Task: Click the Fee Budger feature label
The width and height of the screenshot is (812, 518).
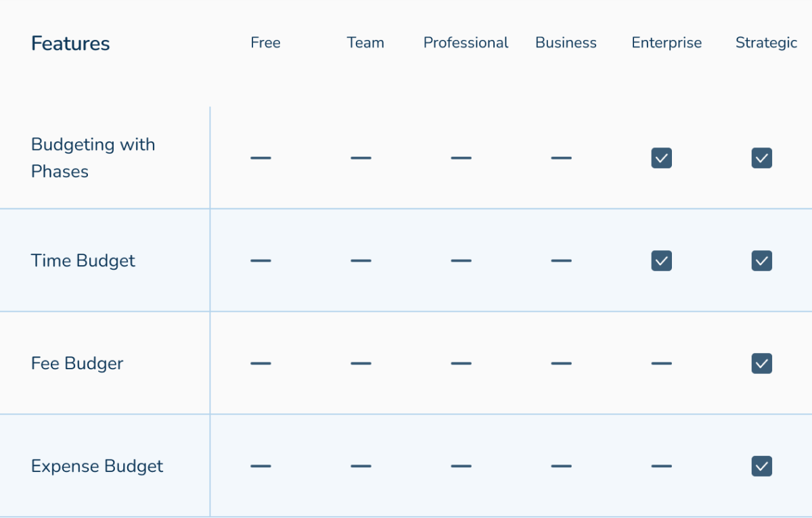Action: pyautogui.click(x=77, y=364)
